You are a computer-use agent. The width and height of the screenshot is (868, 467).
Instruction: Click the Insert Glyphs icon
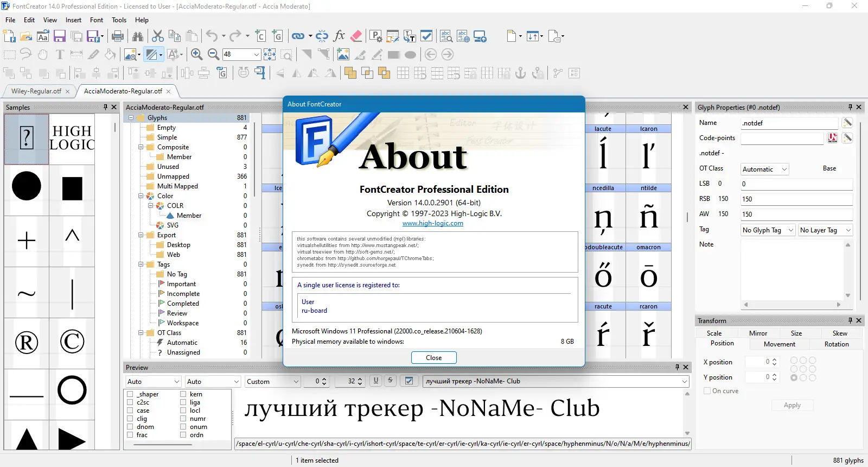277,36
